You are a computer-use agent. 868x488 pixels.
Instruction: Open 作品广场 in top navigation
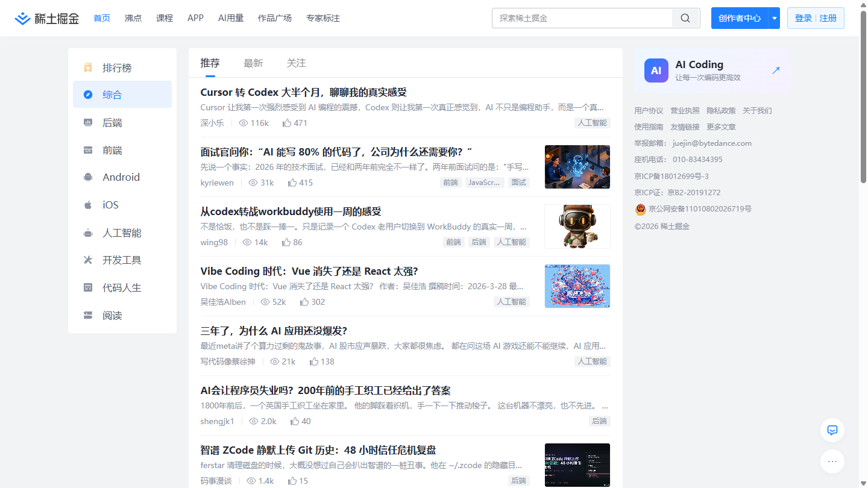pyautogui.click(x=275, y=18)
